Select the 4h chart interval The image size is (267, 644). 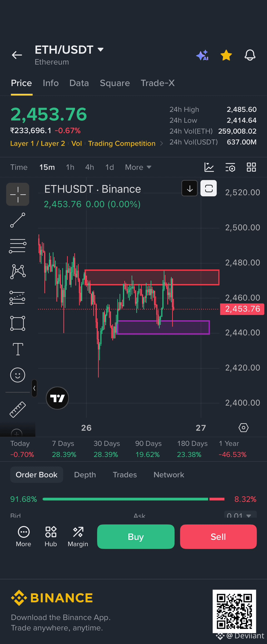click(x=90, y=167)
